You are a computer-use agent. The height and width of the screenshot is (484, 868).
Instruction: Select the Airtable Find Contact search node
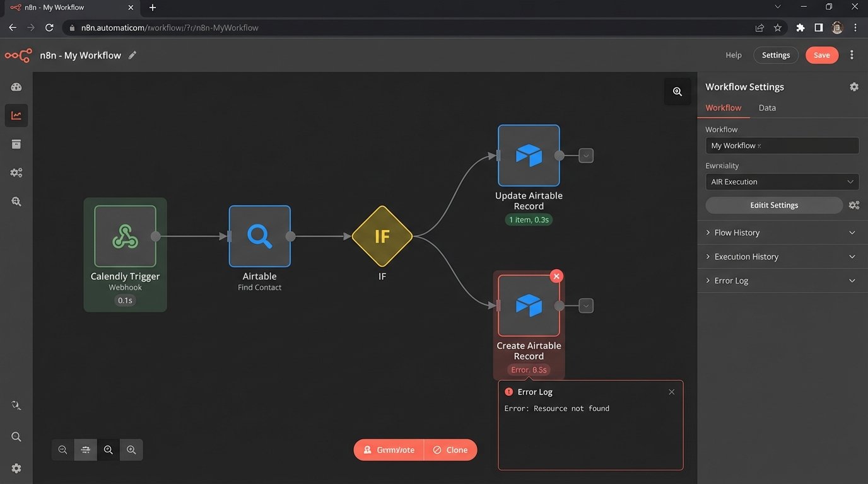tap(259, 236)
